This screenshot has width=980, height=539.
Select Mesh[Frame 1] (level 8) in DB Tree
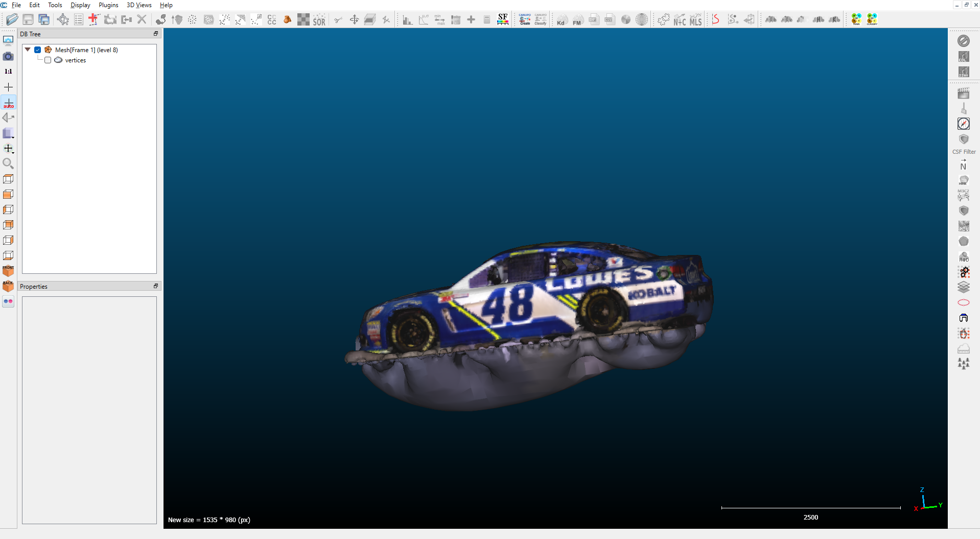pyautogui.click(x=86, y=50)
